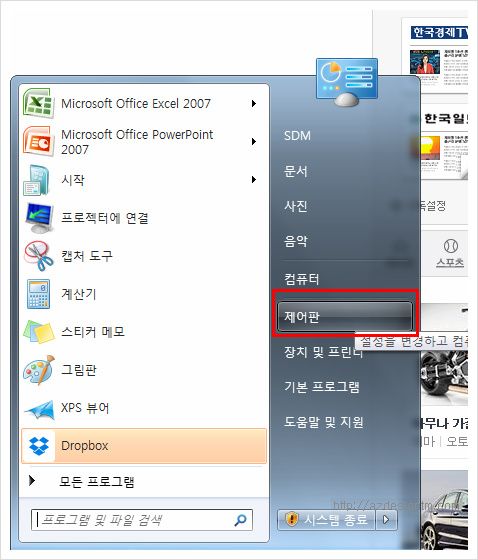Expand the PowerPoint 2007 jump list arrow
This screenshot has width=478, height=560.
tap(254, 141)
